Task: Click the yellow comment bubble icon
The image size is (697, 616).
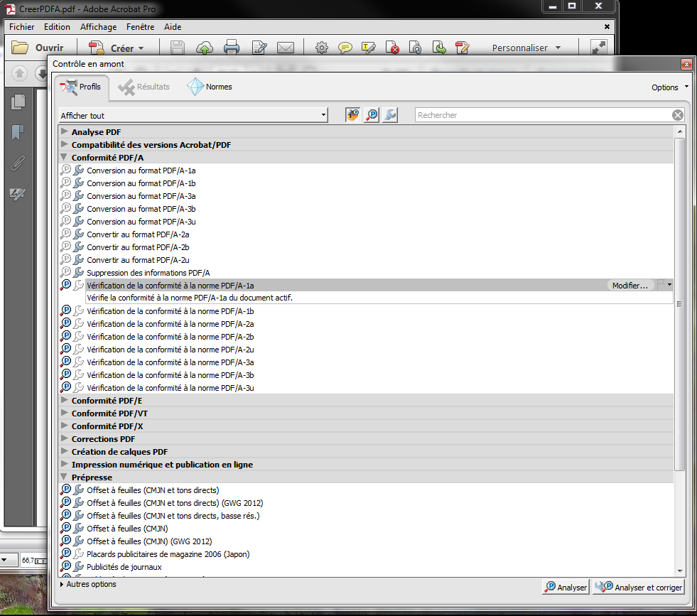Action: (x=345, y=48)
